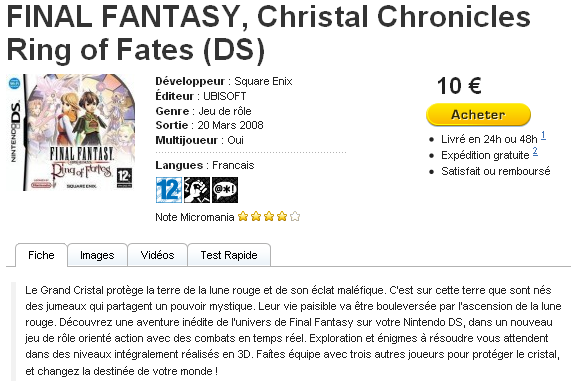574x381 pixels.
Task: Click the fourth Micromania rating star
Action: tap(282, 217)
